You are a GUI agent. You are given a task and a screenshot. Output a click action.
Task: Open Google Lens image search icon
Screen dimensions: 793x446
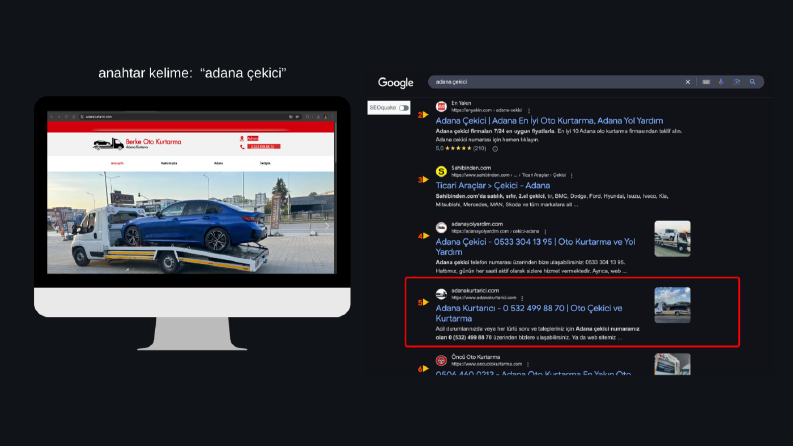pyautogui.click(x=737, y=82)
